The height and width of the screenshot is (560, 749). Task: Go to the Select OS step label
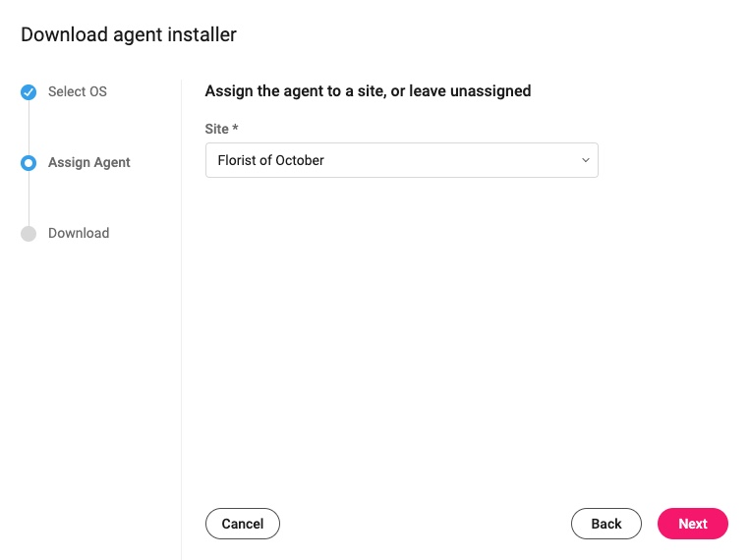78,91
